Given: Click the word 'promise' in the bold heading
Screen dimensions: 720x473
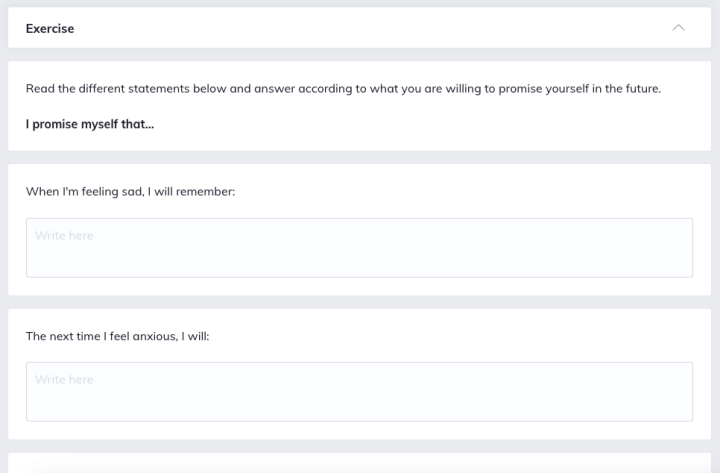Looking at the screenshot, I should [55, 125].
